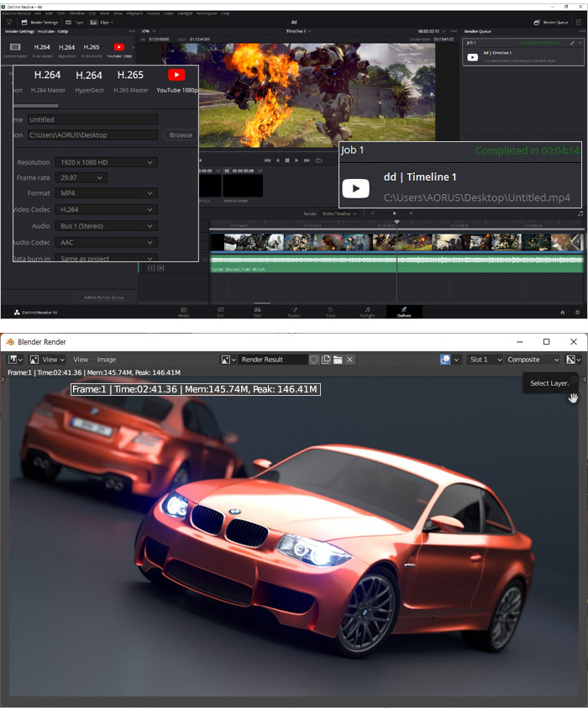Switch to the Cut page tab
Viewport: 588px width, 711px height.
220,312
